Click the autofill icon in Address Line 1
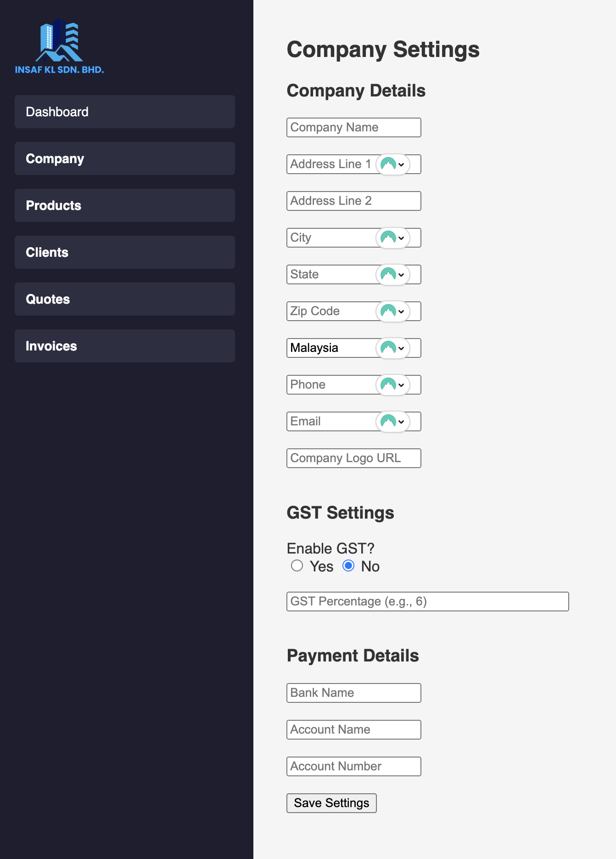Viewport: 616px width, 859px height. (x=392, y=164)
